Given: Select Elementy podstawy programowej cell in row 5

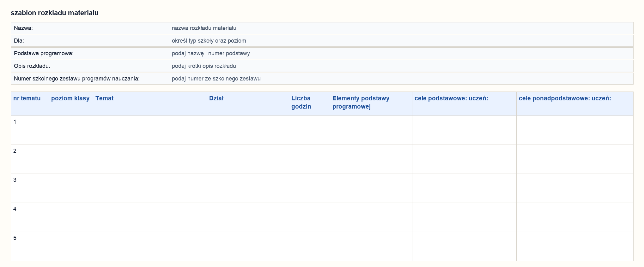Looking at the screenshot, I should (371, 246).
